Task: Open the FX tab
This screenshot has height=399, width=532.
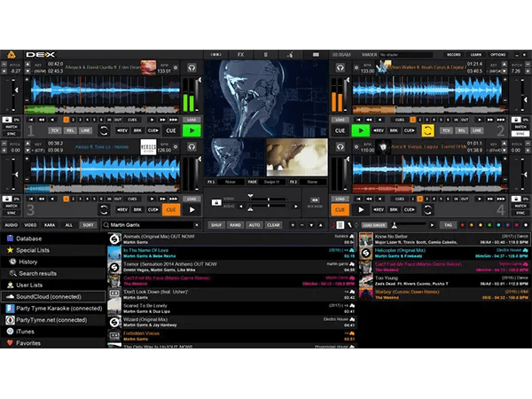Action: coord(240,55)
